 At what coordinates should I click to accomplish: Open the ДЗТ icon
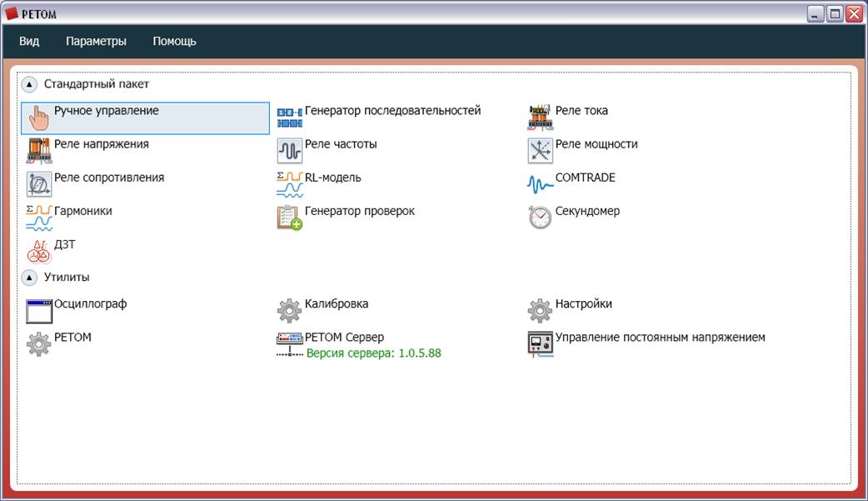point(39,251)
